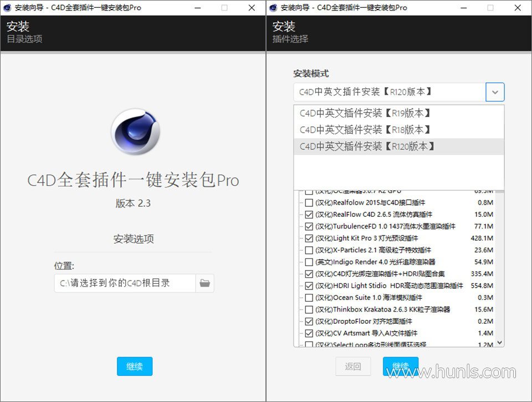Viewport: 532px width, 402px height.
Task: Close the 插件选择 installer window
Action: point(518,7)
